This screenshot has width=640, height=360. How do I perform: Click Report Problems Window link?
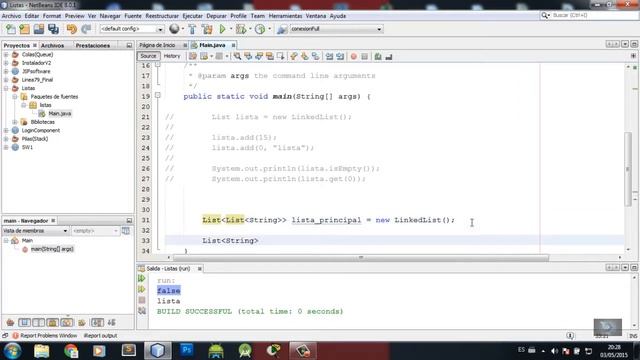tap(48, 336)
